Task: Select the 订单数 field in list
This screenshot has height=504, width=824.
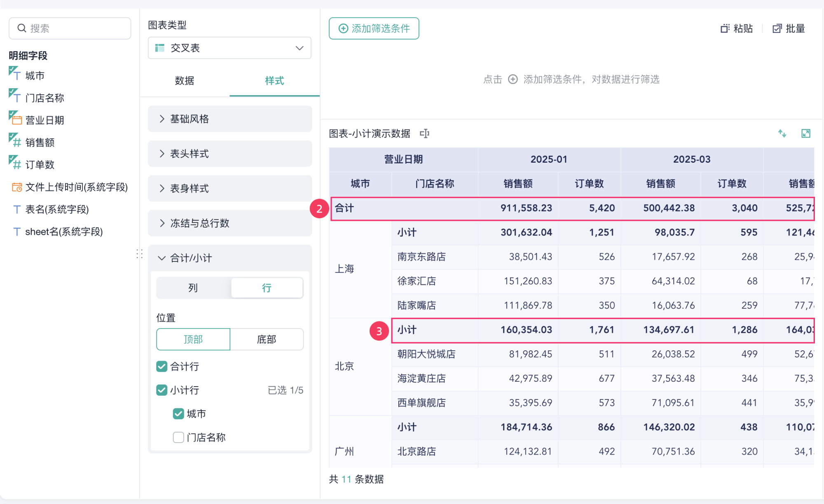Action: point(40,165)
